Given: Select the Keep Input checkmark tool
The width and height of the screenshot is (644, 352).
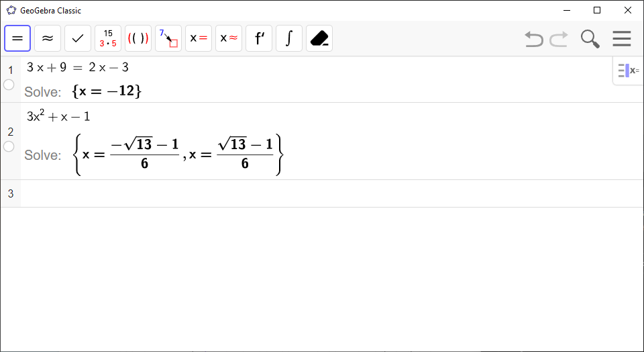Looking at the screenshot, I should coord(78,38).
